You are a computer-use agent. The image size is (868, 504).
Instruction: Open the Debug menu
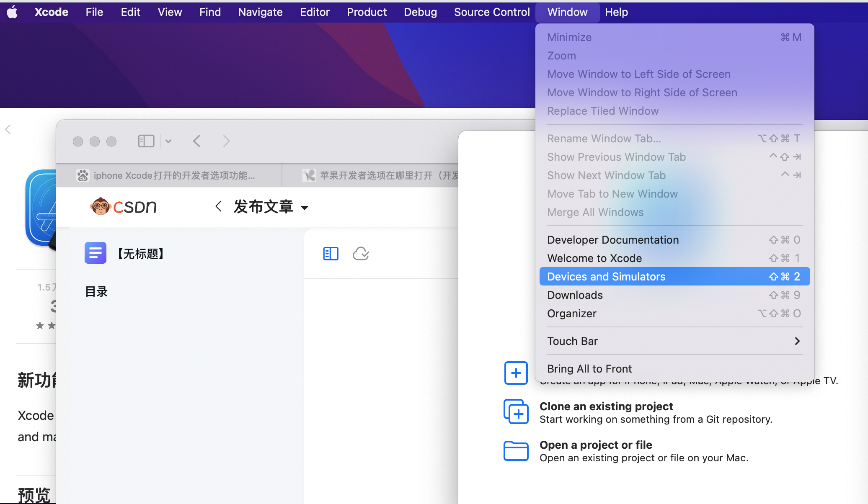tap(420, 12)
